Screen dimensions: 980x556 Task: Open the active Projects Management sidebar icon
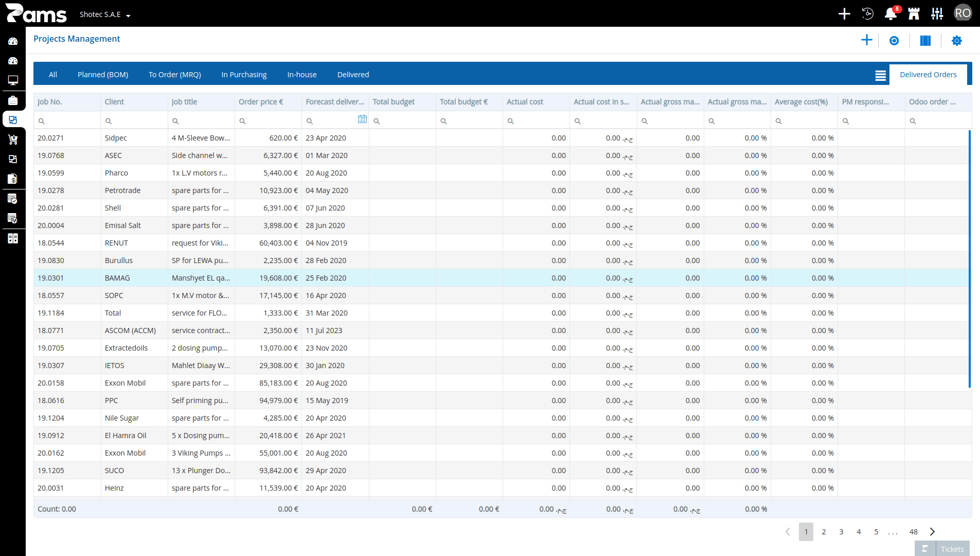(13, 120)
